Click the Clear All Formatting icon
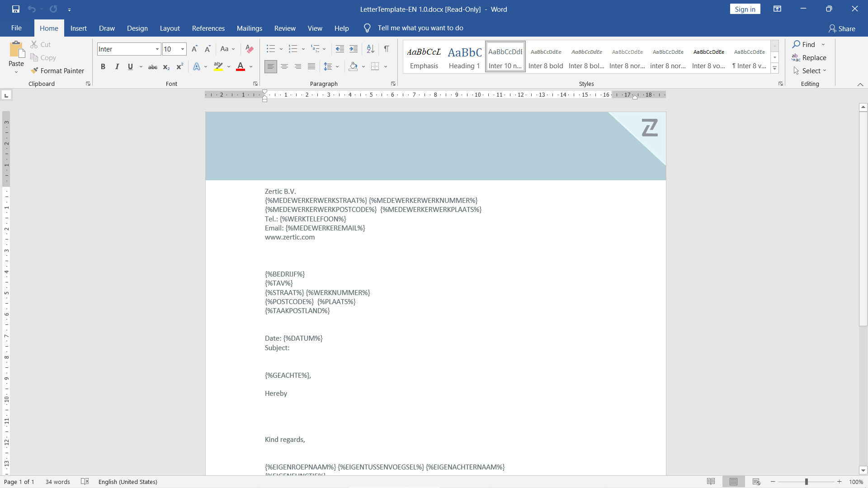This screenshot has width=868, height=488. pyautogui.click(x=249, y=49)
